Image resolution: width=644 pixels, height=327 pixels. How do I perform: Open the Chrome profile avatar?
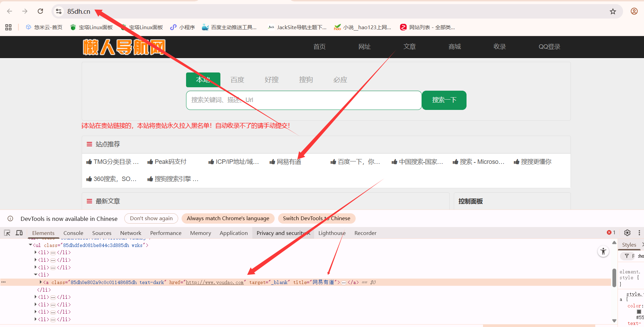(x=634, y=11)
